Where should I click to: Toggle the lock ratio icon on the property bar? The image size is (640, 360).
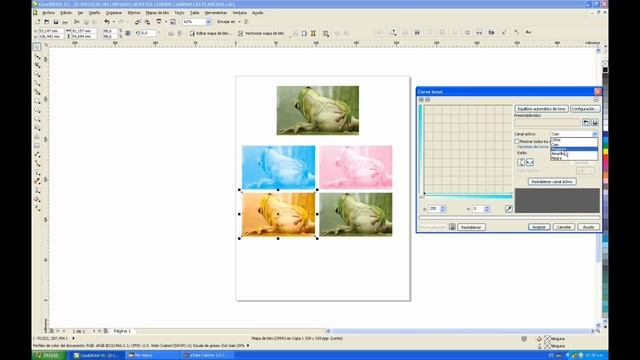[x=128, y=33]
